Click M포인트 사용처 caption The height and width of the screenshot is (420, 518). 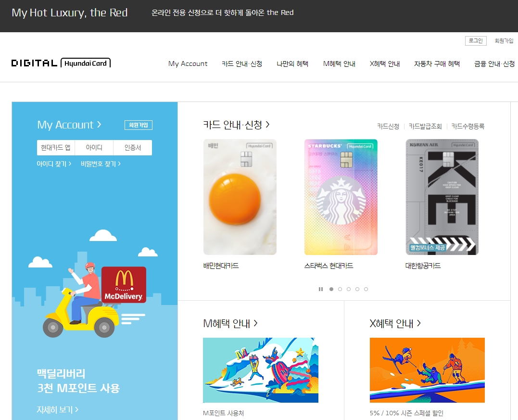[223, 413]
